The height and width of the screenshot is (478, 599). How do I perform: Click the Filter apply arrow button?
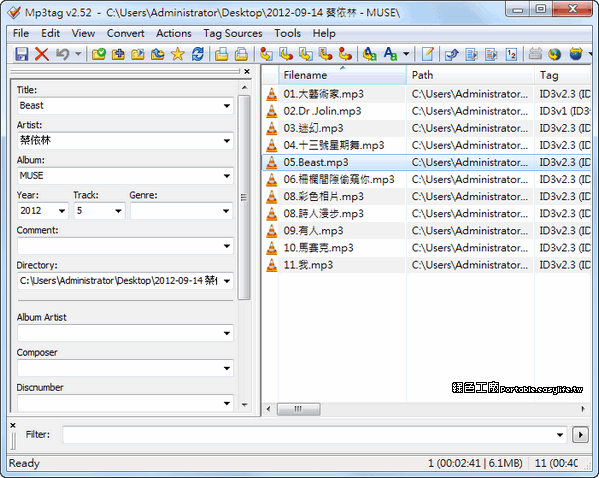coord(580,435)
